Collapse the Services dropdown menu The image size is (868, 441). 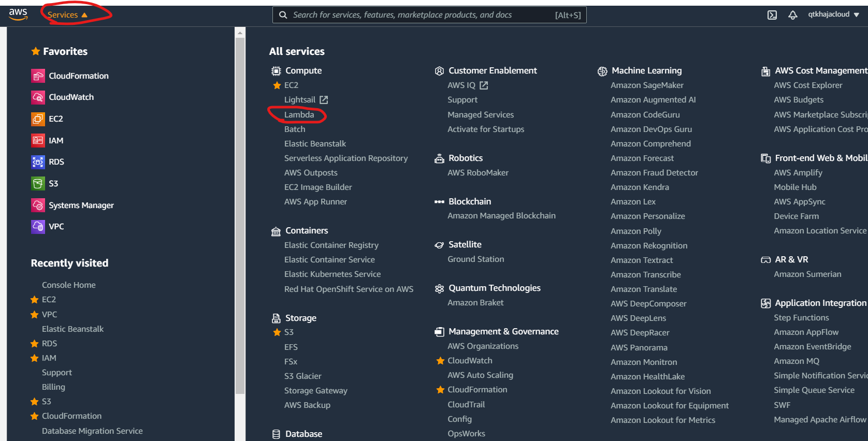67,15
